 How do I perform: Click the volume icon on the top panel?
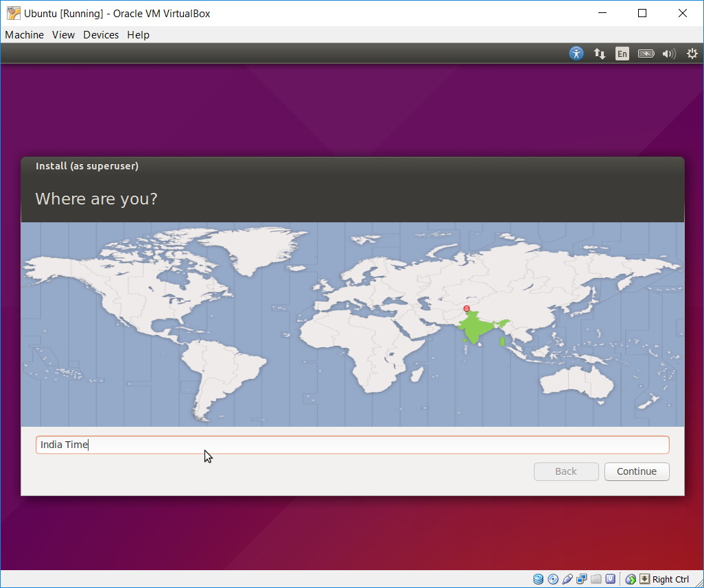click(x=668, y=53)
